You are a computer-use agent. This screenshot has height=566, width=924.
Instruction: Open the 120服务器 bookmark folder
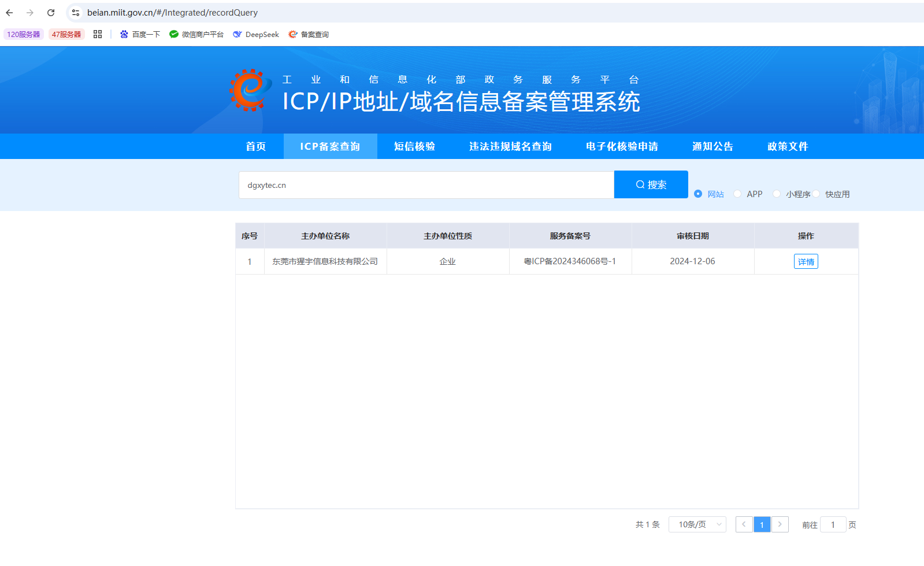click(x=24, y=35)
